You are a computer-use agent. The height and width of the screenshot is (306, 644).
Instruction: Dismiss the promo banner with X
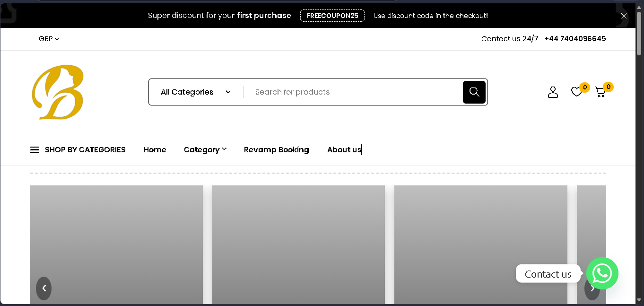[x=624, y=16]
